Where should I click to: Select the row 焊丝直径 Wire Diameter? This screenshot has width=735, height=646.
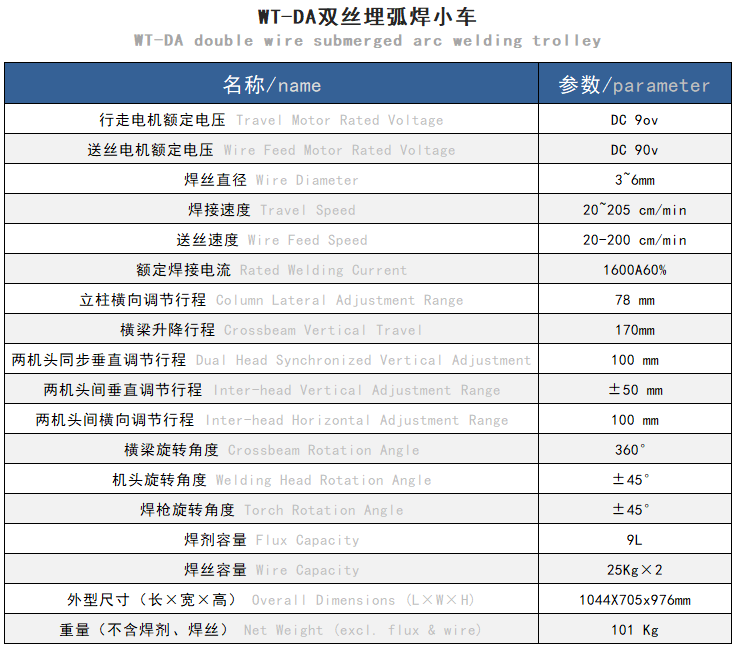(368, 179)
